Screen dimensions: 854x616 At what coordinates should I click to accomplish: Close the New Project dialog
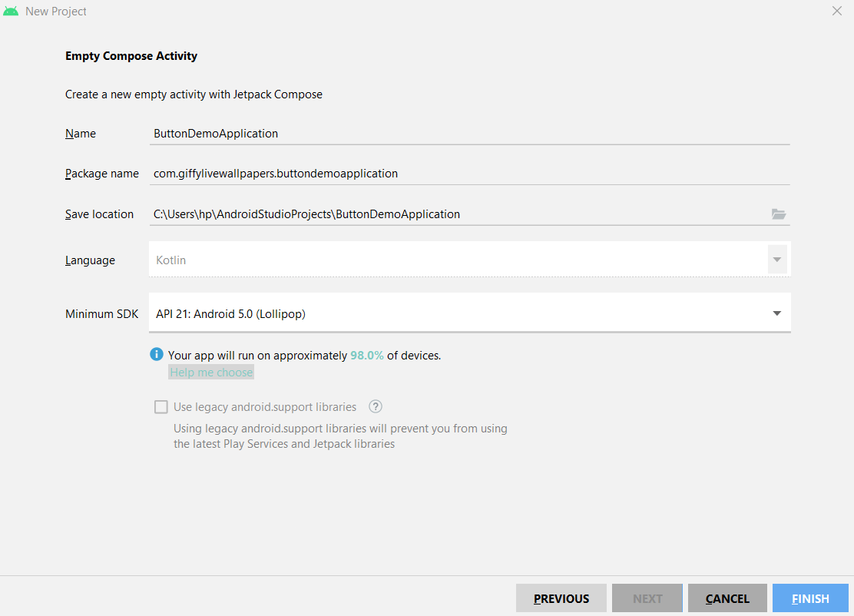(836, 11)
